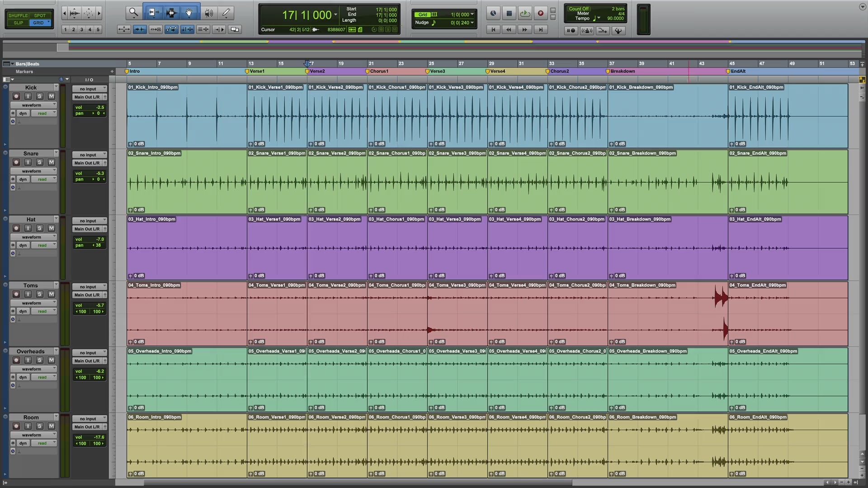Solo the Kick track
The height and width of the screenshot is (488, 868).
point(39,96)
